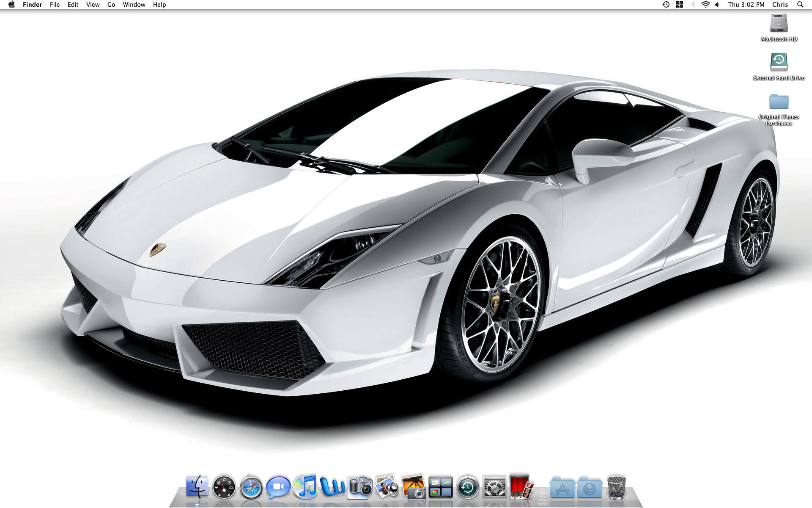Open the Apple menu
The height and width of the screenshot is (508, 812).
tap(11, 5)
